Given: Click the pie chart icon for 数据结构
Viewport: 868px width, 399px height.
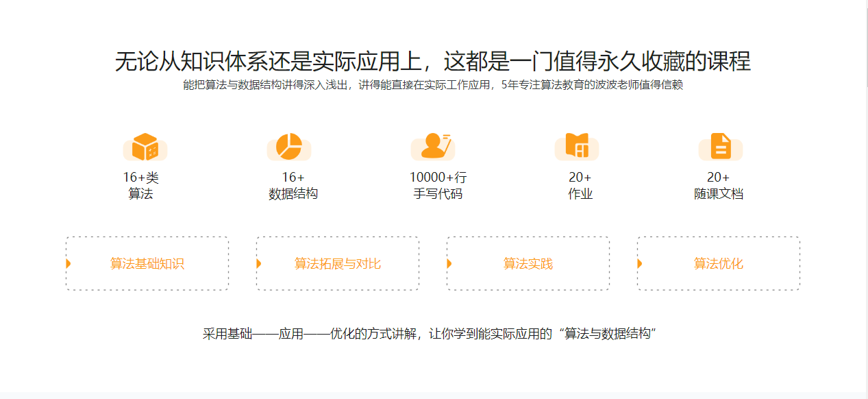Looking at the screenshot, I should 289,147.
